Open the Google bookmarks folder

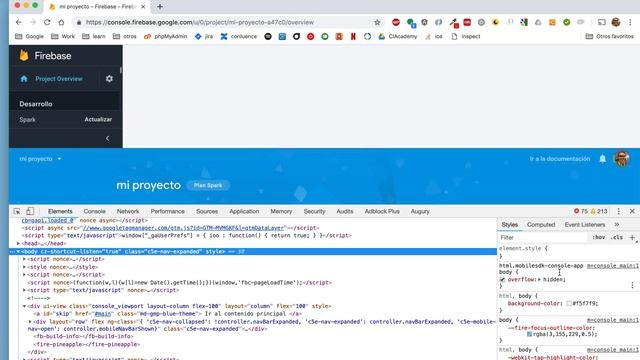[29, 36]
